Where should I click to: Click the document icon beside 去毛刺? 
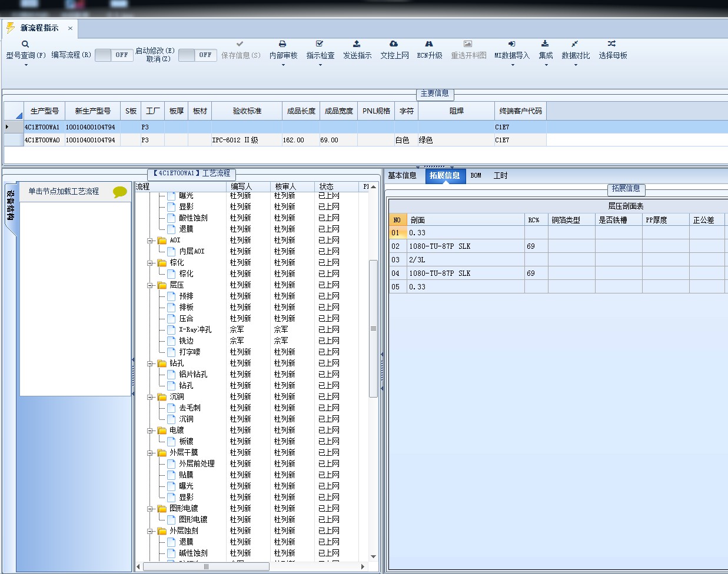171,408
